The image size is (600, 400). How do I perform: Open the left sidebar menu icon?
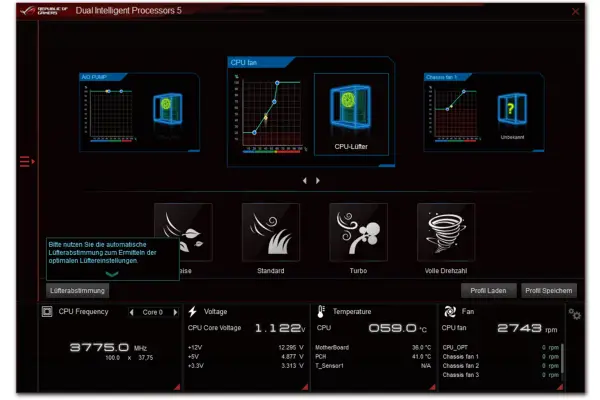point(27,162)
